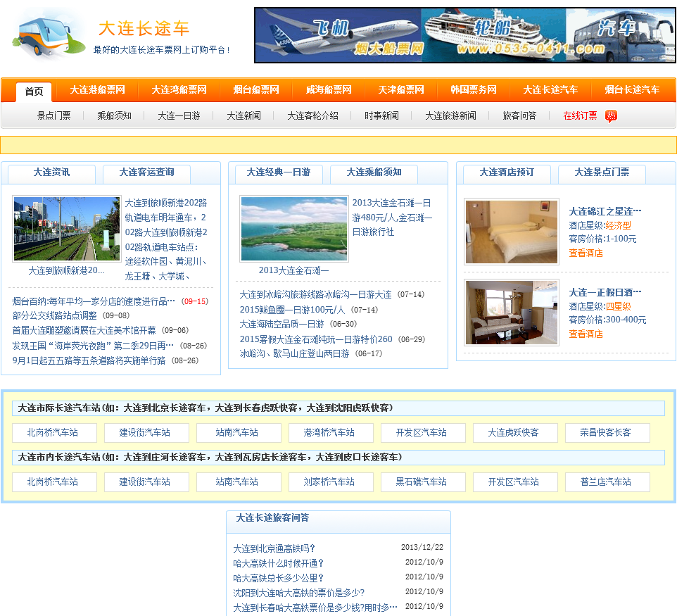
Task: Click 刘家桥汽车站 station button
Action: 331,482
